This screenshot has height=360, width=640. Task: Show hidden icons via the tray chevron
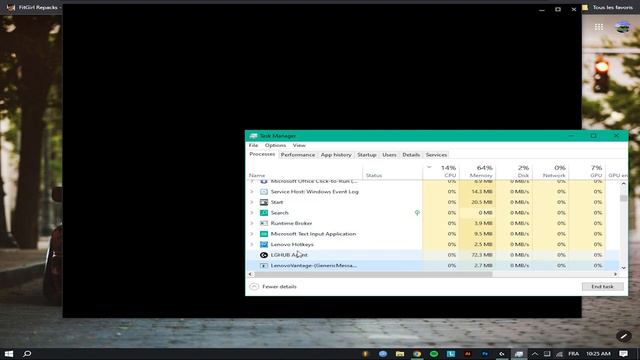click(535, 354)
